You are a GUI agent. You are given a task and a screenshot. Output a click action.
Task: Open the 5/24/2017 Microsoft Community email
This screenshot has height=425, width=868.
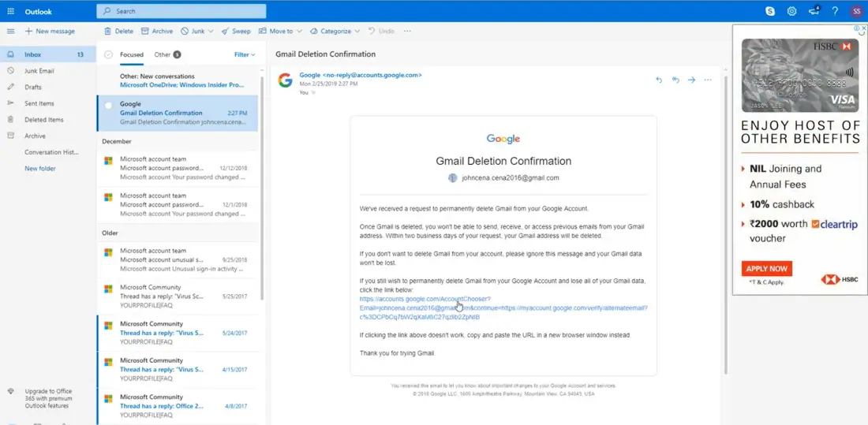click(x=177, y=333)
